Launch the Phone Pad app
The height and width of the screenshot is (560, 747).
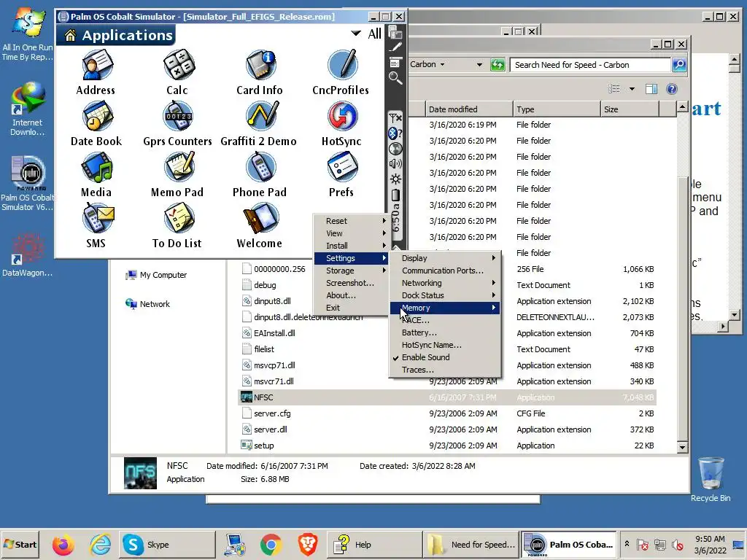260,175
